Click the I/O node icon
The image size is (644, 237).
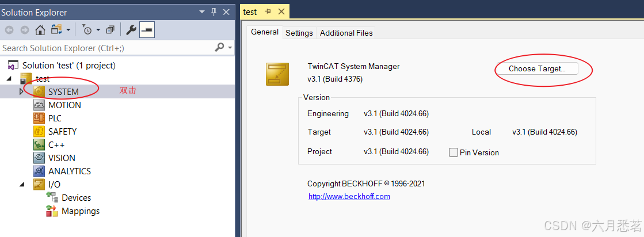(39, 185)
